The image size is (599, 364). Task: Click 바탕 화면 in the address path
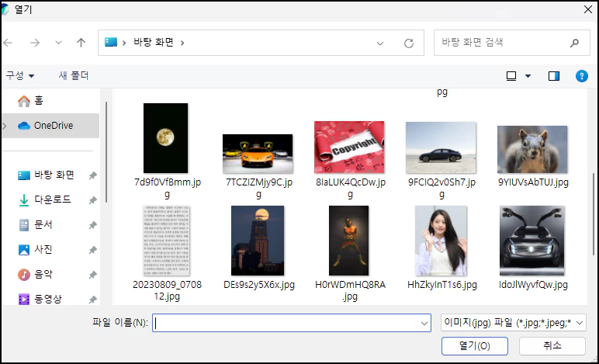tap(154, 43)
